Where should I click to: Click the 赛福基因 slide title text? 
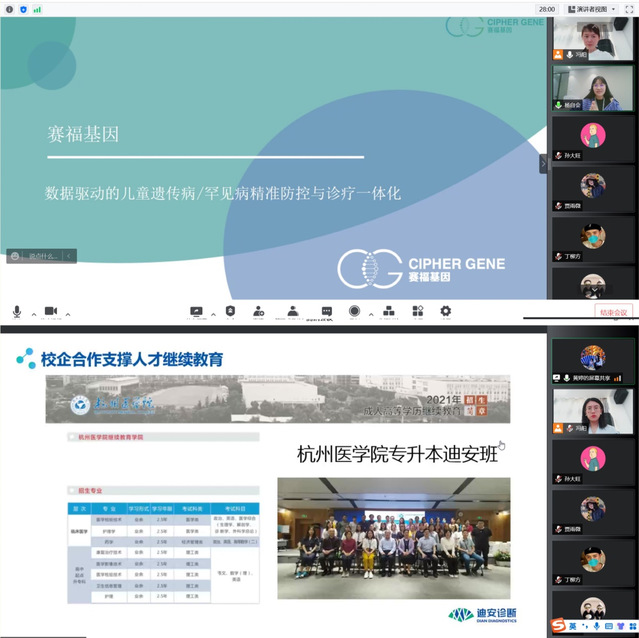tap(83, 134)
